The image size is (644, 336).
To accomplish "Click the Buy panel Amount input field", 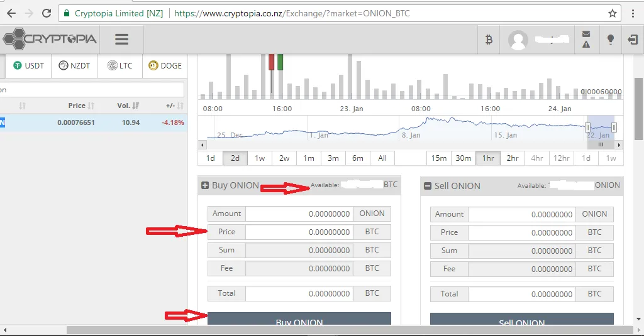I will click(x=299, y=214).
